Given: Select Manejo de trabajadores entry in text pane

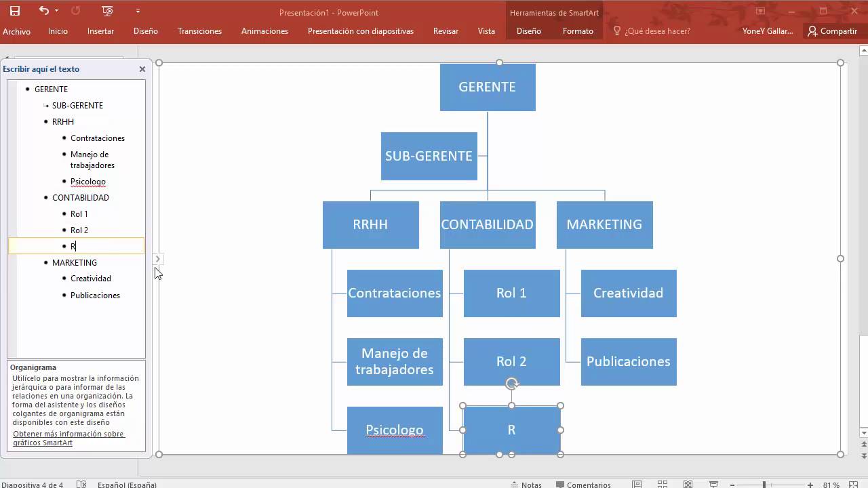Looking at the screenshot, I should [92, 160].
